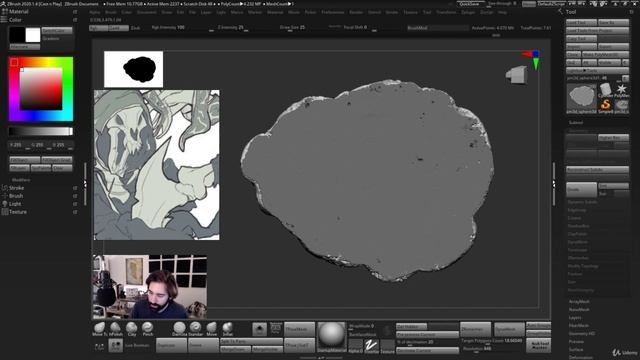Click the camera orientation head icon
The height and width of the screenshot is (360, 640).
coord(516,75)
